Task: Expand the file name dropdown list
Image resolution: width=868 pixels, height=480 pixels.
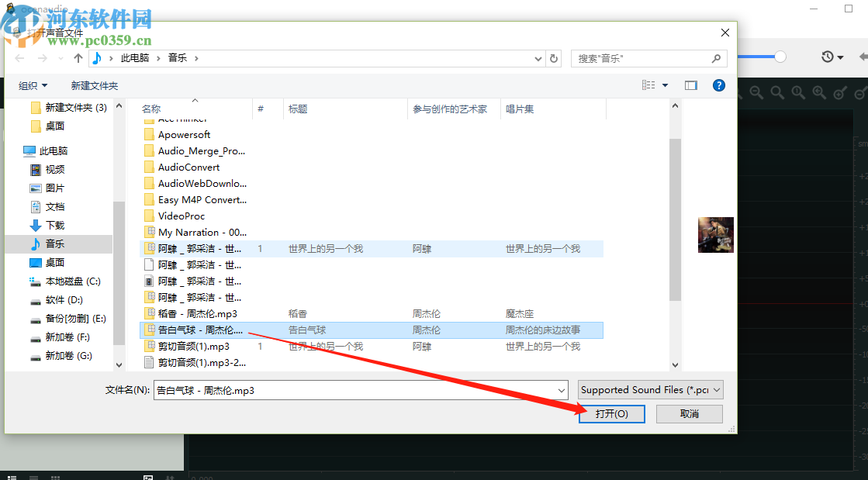Action: pos(562,390)
